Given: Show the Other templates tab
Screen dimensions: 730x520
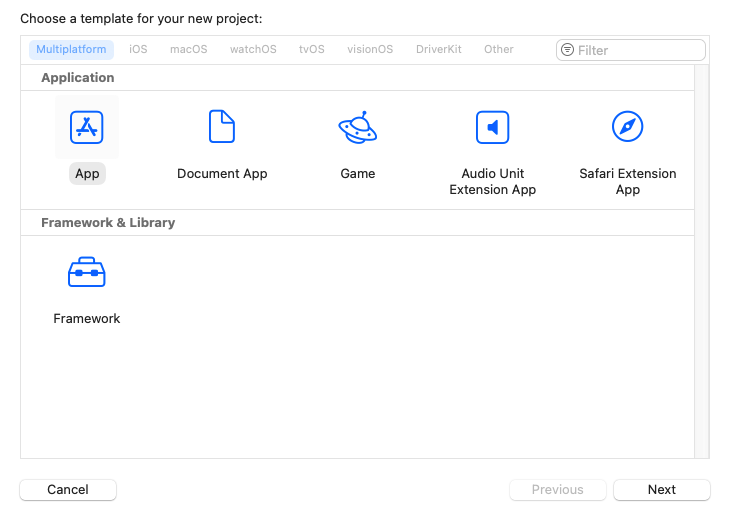Looking at the screenshot, I should pos(499,49).
